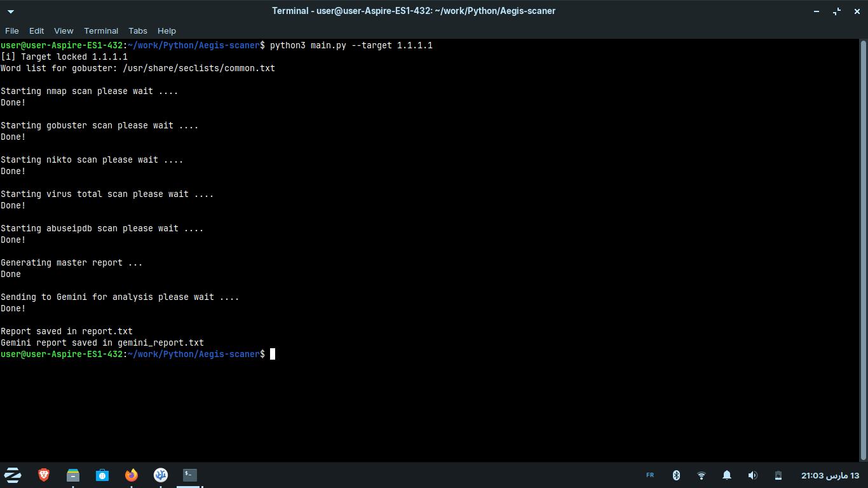This screenshot has width=868, height=488.
Task: Switch the FR keyboard layout indicator
Action: [650, 475]
